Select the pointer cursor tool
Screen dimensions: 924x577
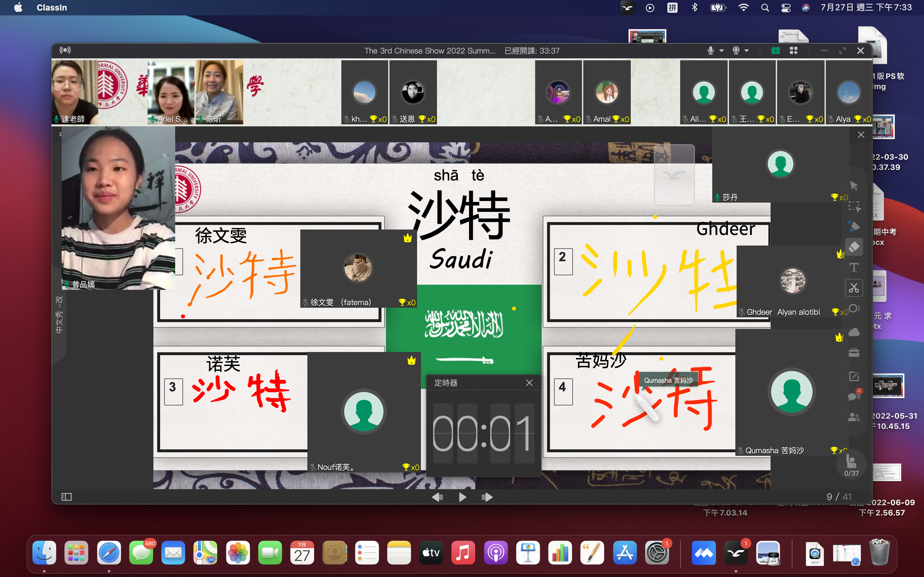point(854,186)
